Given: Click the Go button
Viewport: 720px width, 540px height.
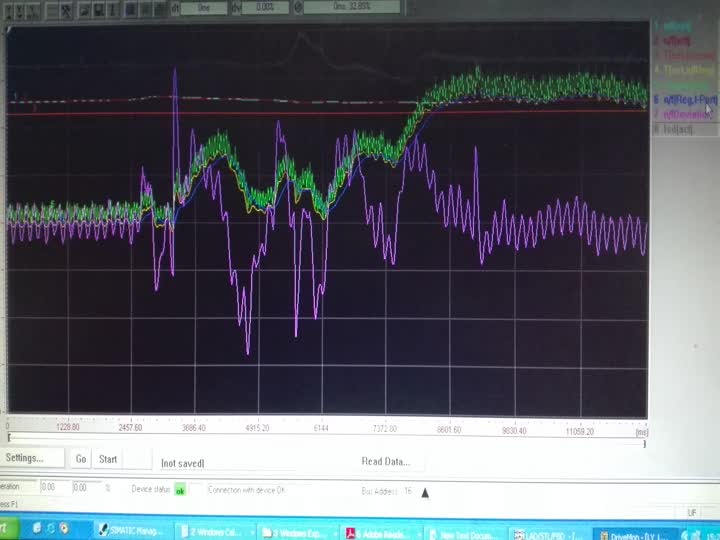Looking at the screenshot, I should pyautogui.click(x=81, y=459).
